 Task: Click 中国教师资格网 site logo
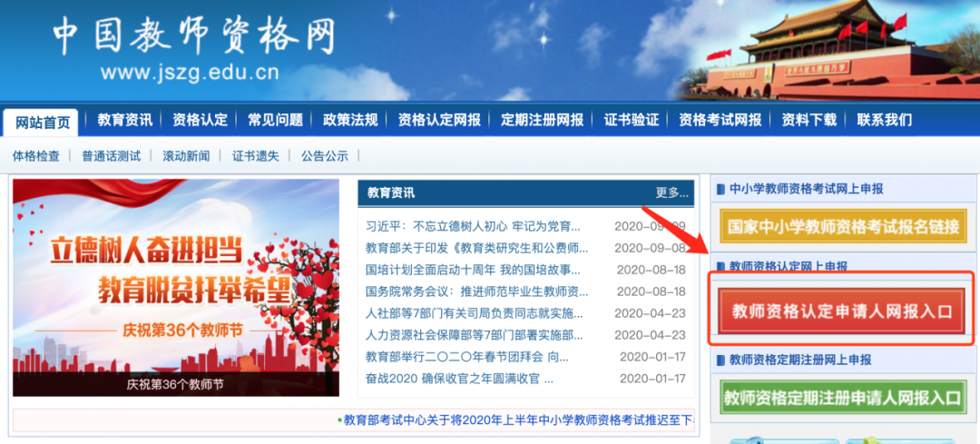tap(193, 36)
